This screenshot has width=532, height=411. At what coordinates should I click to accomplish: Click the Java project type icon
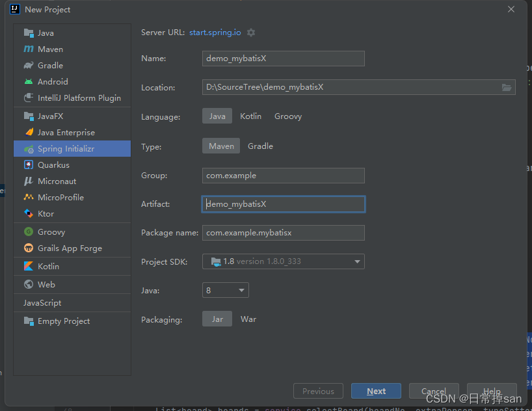[x=29, y=33]
